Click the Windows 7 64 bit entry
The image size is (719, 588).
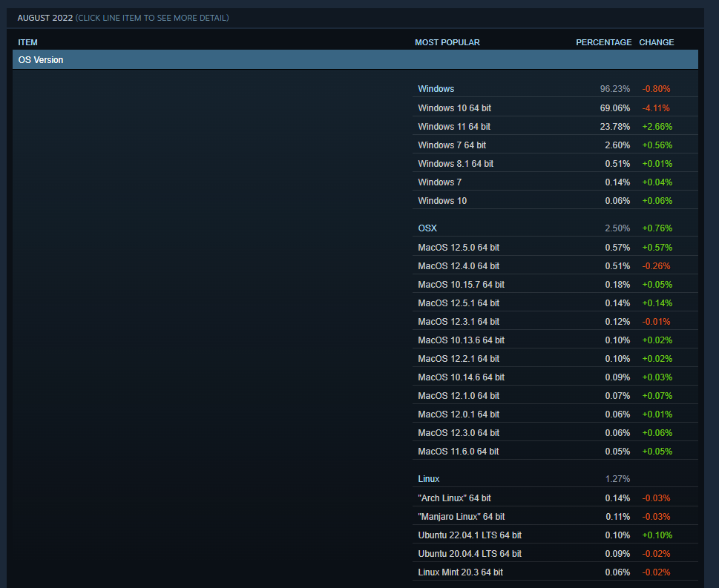pyautogui.click(x=452, y=145)
